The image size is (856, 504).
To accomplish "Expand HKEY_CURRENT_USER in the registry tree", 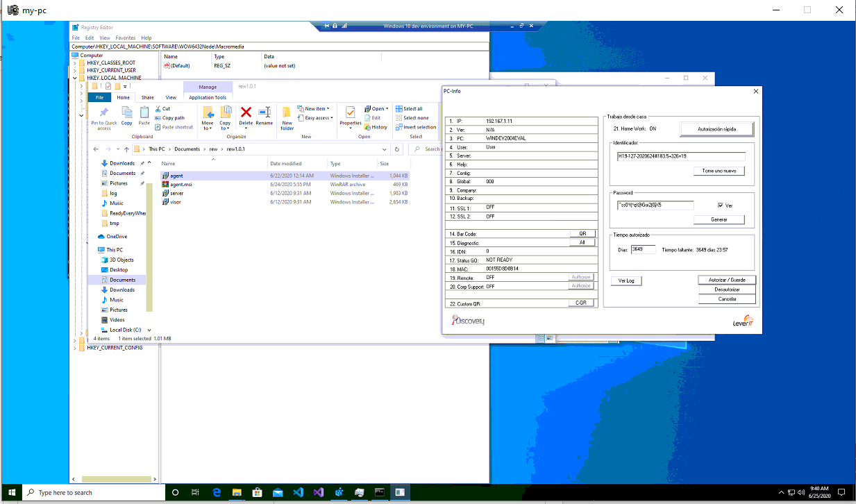I will pos(75,70).
